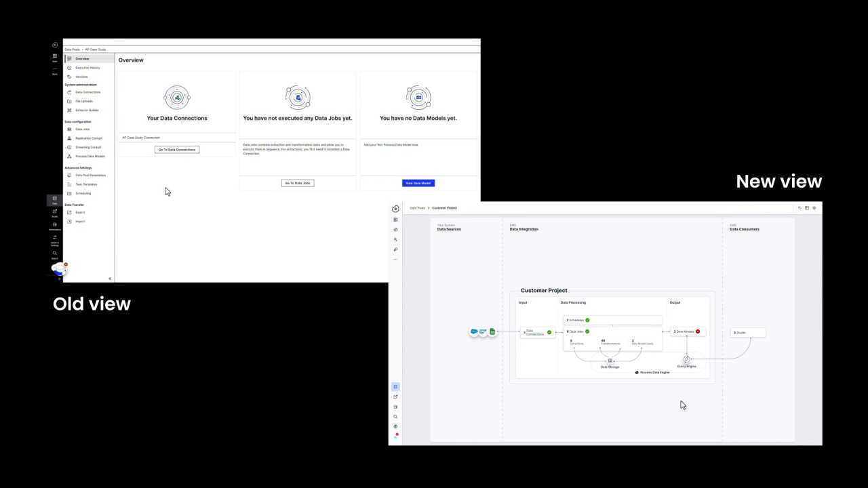Click the Go To Data Connections button
The image size is (868, 488).
[x=177, y=150]
